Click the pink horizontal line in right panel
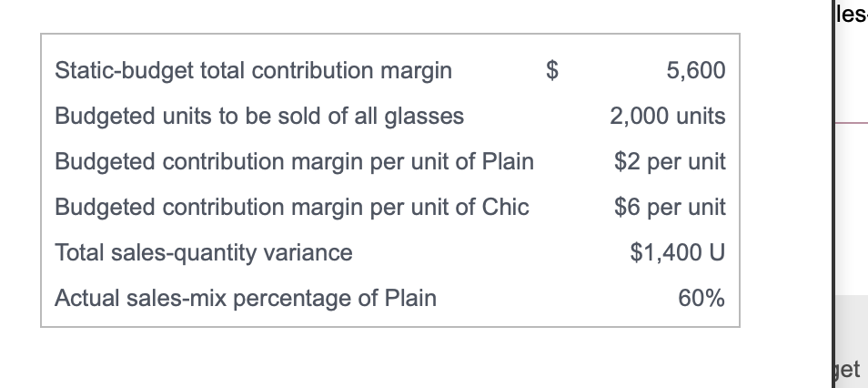 (852, 123)
